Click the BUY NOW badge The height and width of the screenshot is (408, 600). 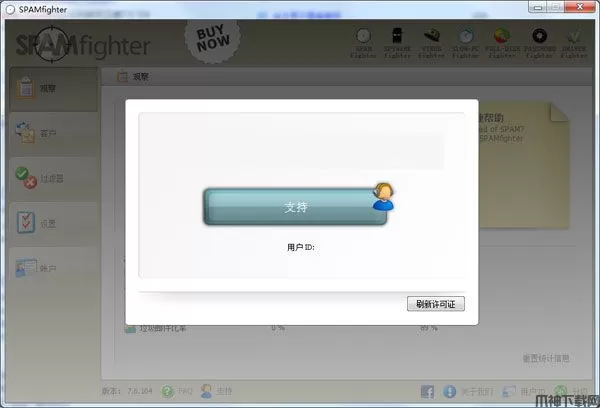coord(213,39)
